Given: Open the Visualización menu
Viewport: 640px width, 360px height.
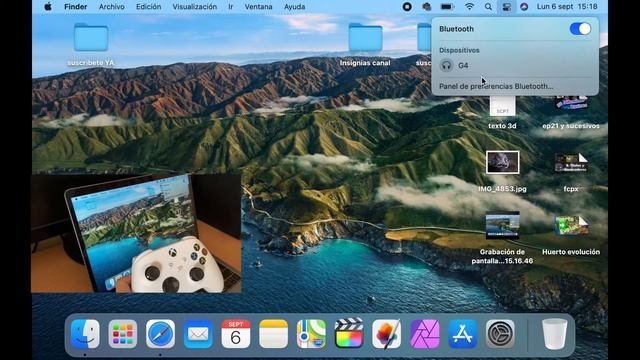Looking at the screenshot, I should point(195,7).
